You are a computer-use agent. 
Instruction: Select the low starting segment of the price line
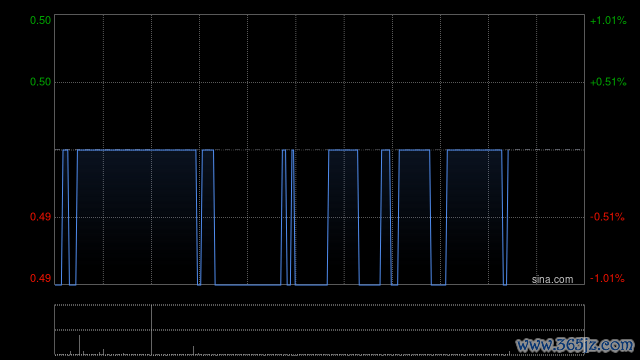(x=58, y=284)
